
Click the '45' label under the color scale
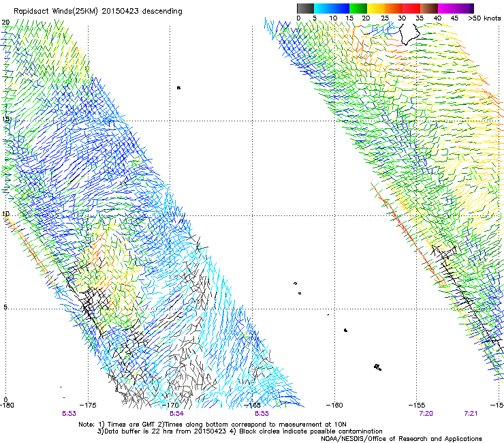454,18
